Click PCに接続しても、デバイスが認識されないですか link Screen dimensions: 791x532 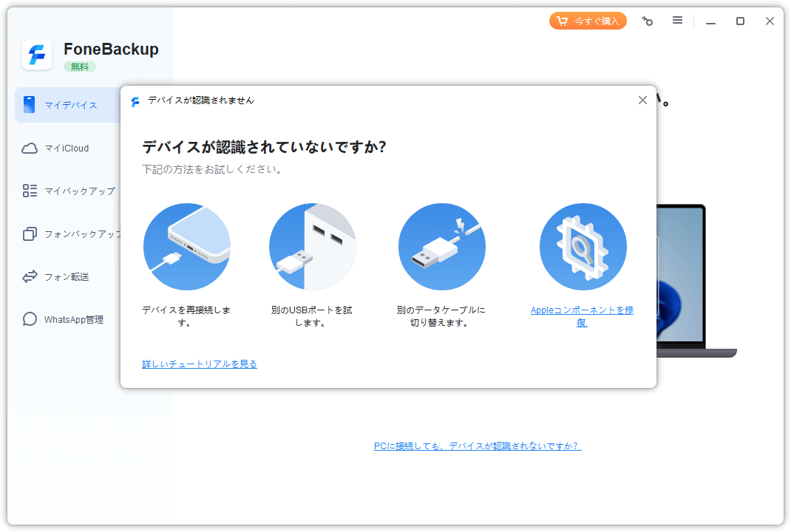pyautogui.click(x=478, y=446)
